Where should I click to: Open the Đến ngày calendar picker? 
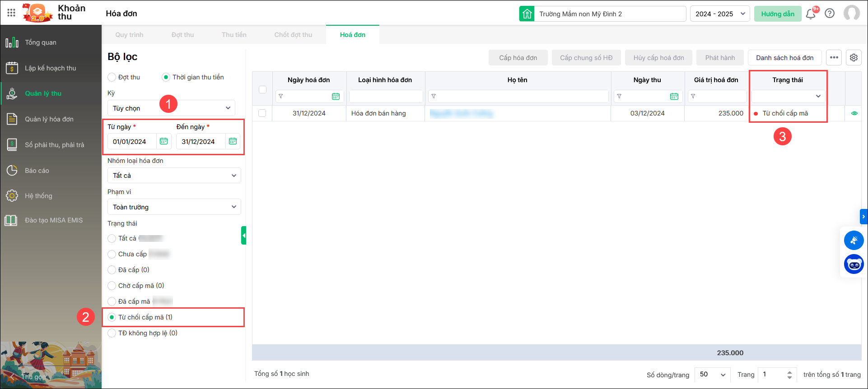(233, 141)
